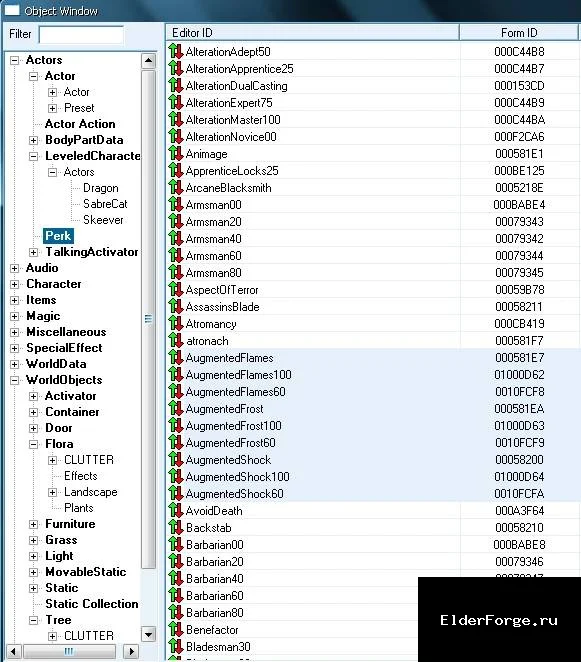Click the Object Window title bar icon
581x662 pixels.
[x=11, y=10]
